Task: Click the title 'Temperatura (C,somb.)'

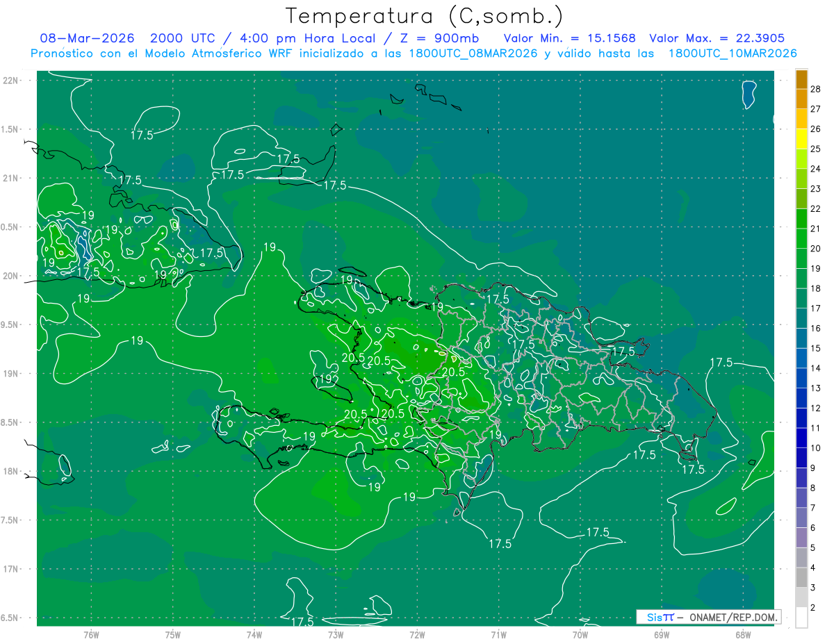Action: (x=425, y=16)
